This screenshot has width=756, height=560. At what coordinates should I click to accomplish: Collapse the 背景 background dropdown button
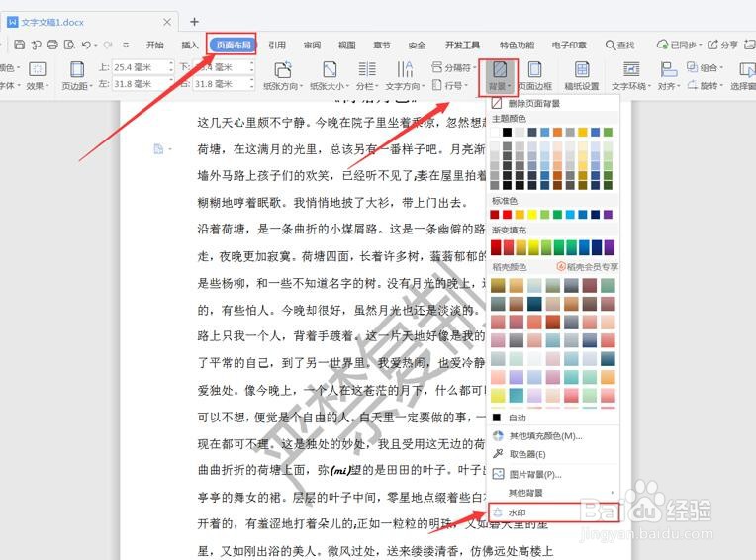coord(499,76)
